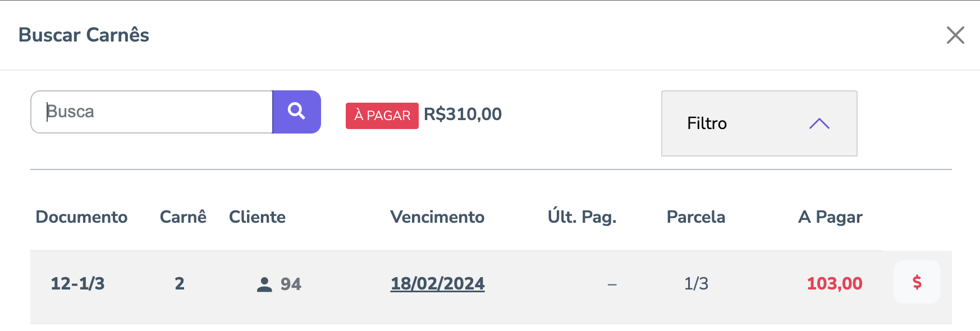The width and height of the screenshot is (980, 331).
Task: Select document 12-1/3 in the row
Action: (77, 284)
